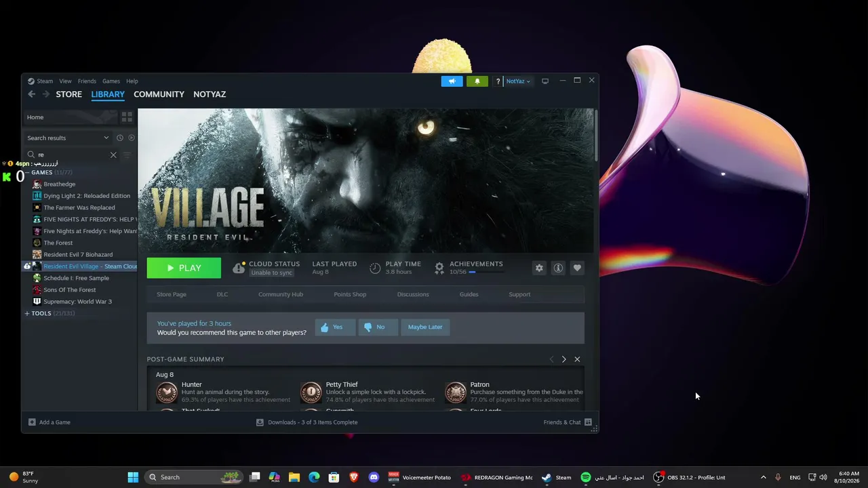Open the Downloads manager status
The height and width of the screenshot is (488, 868).
coord(307,422)
